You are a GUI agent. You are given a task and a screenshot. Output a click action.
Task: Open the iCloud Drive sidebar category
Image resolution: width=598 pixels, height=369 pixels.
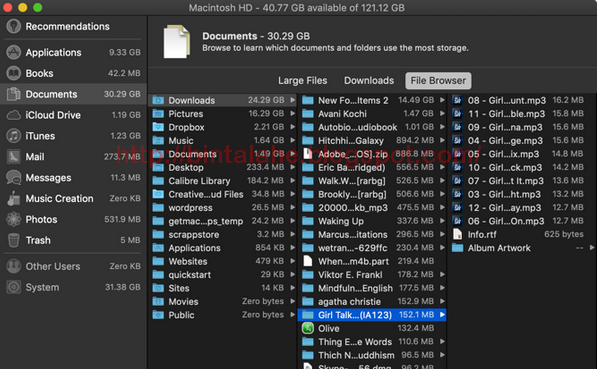tap(73, 115)
